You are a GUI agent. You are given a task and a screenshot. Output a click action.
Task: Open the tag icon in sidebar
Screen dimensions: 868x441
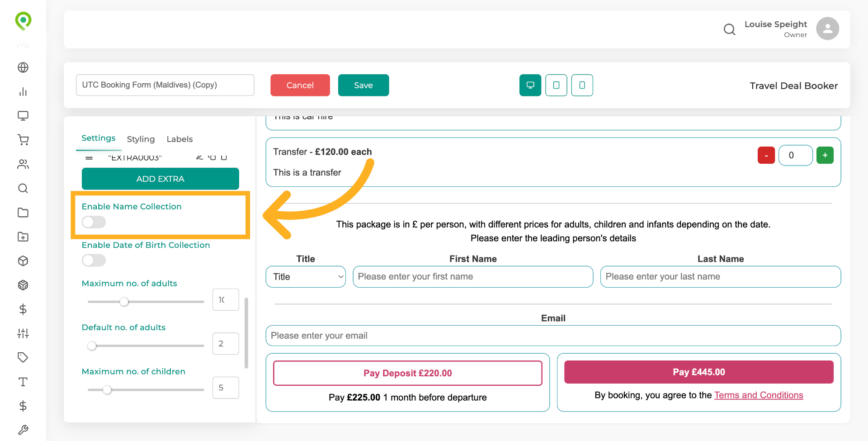point(23,357)
